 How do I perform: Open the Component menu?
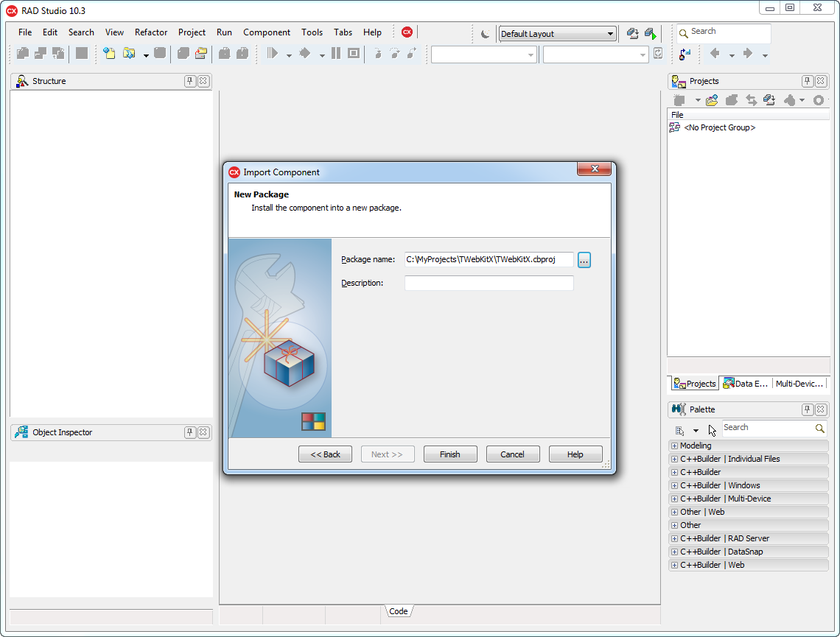(267, 32)
